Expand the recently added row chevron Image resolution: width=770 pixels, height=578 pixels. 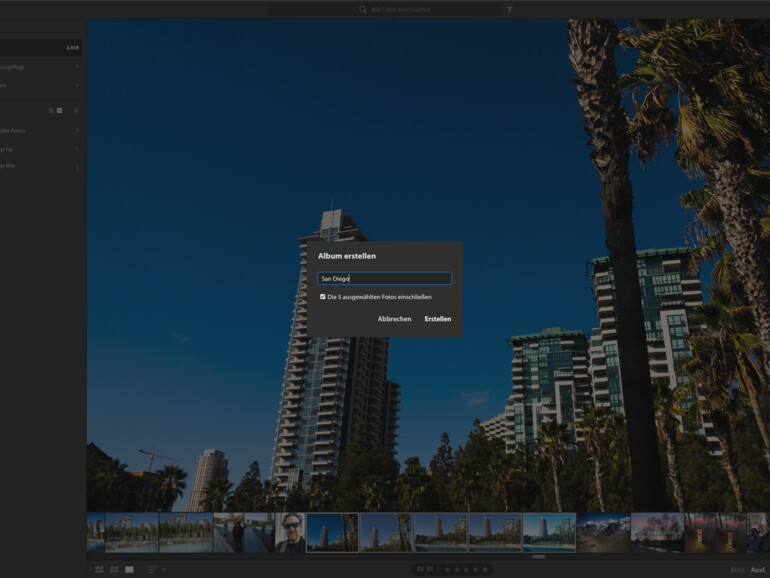(x=77, y=67)
